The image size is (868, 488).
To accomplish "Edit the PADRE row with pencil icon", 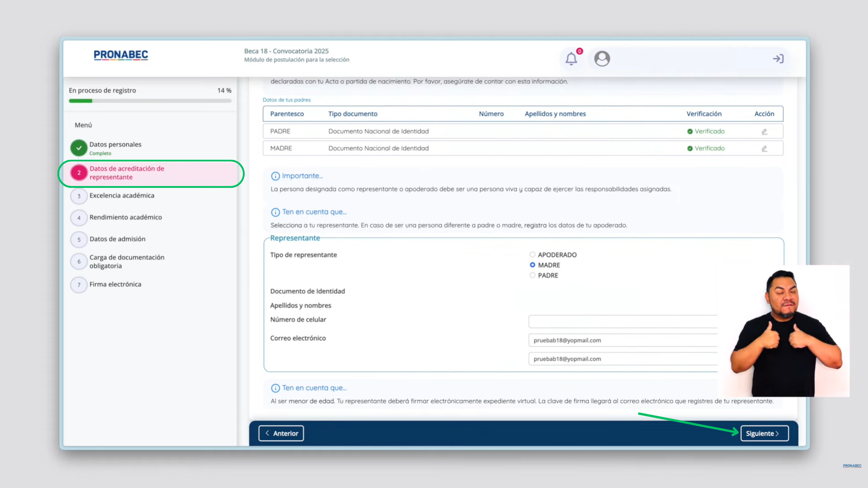I will point(764,131).
